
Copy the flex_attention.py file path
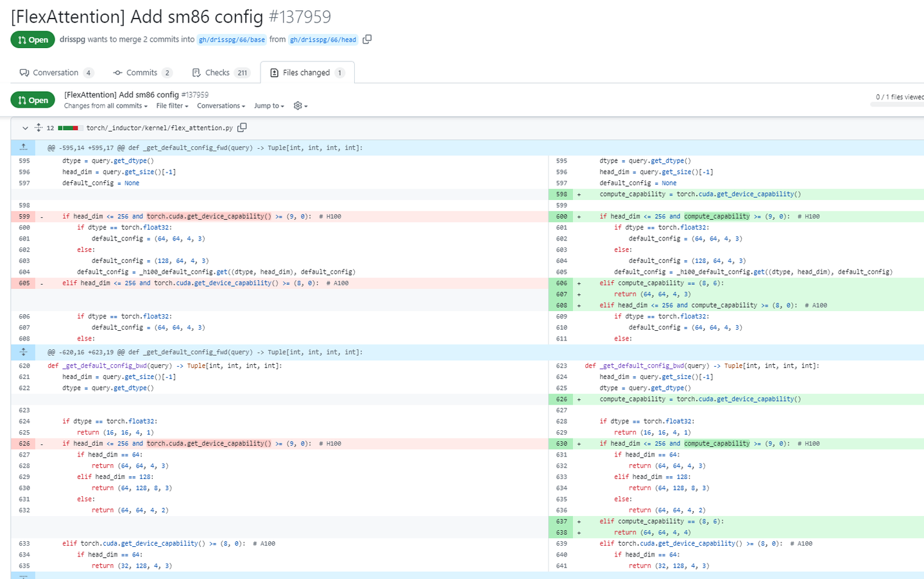pos(242,128)
